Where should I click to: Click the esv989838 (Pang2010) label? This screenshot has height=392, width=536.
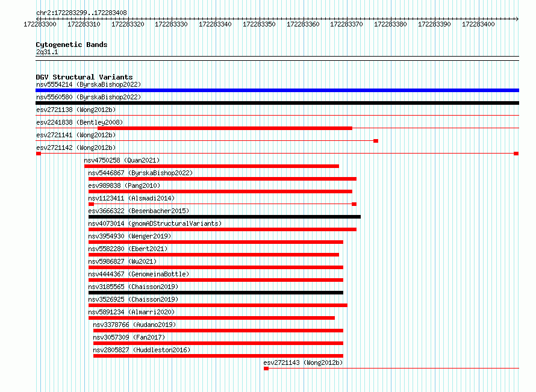coord(124,185)
